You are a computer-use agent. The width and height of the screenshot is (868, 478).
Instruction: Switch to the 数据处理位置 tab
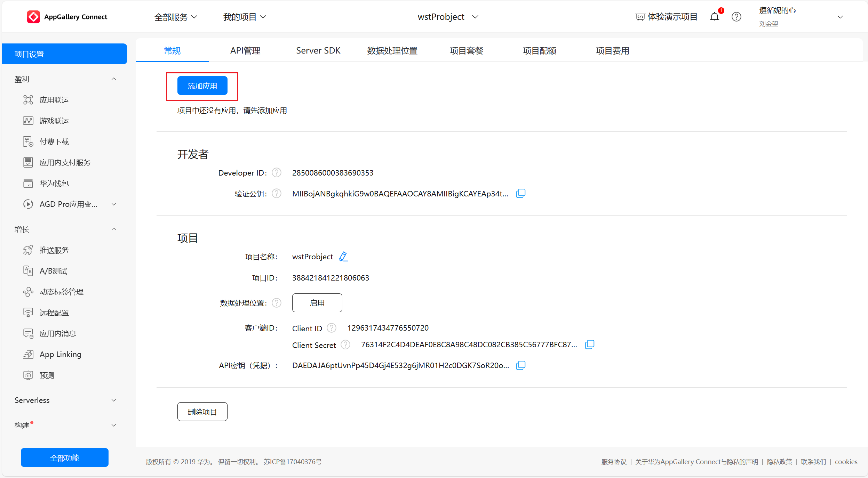(392, 51)
